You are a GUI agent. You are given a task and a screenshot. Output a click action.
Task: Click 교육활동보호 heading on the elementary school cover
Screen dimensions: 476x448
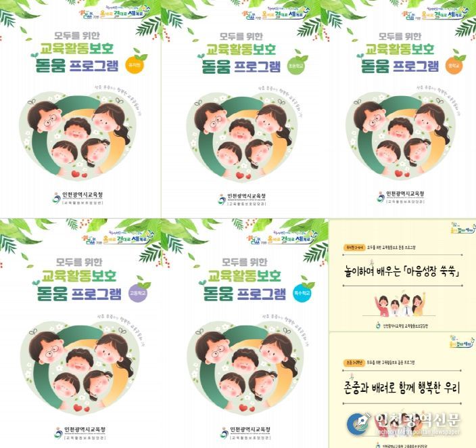click(x=241, y=49)
